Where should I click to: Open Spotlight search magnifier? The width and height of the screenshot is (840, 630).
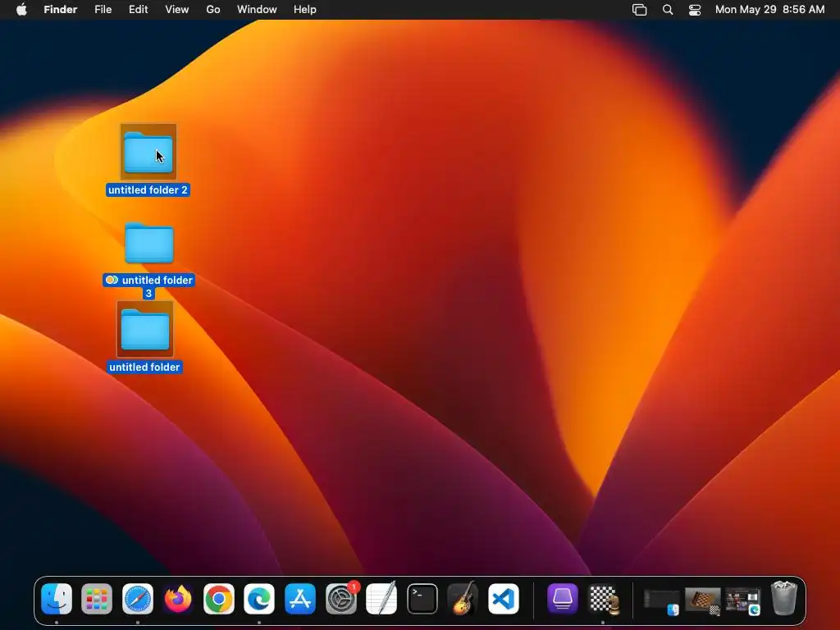(x=668, y=10)
